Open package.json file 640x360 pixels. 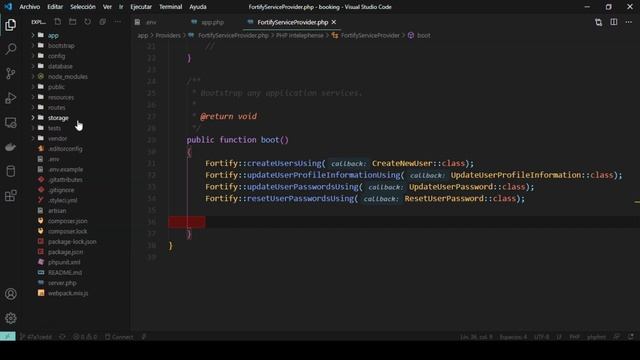[65, 252]
